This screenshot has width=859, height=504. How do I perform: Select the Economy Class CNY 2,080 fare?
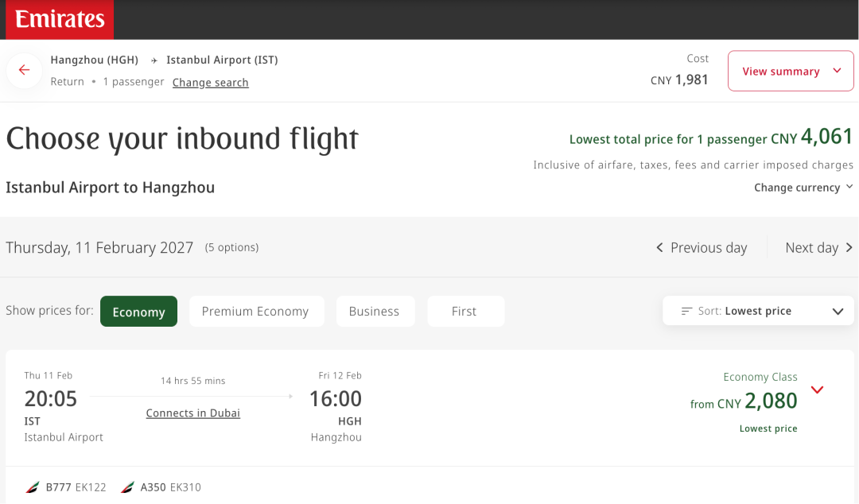point(744,401)
